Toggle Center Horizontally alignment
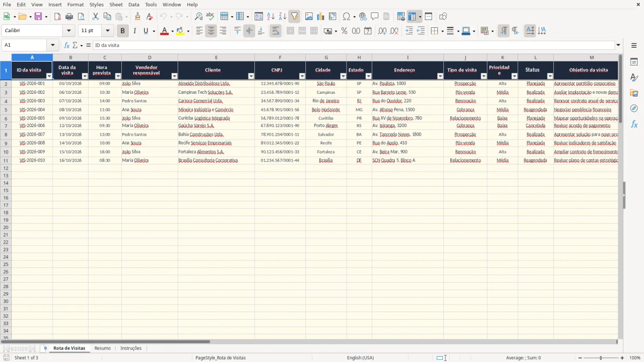 pyautogui.click(x=211, y=31)
